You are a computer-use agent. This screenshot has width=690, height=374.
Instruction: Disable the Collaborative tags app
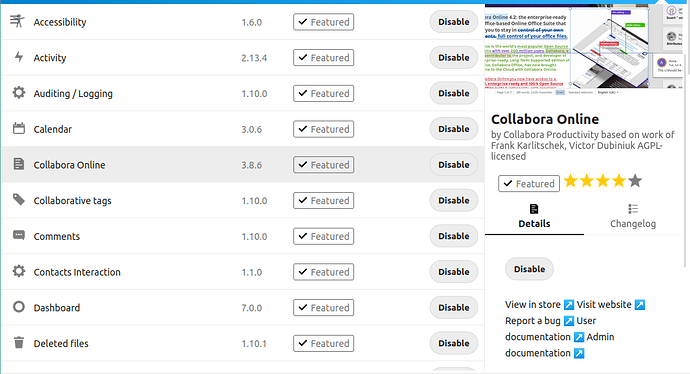(x=454, y=200)
